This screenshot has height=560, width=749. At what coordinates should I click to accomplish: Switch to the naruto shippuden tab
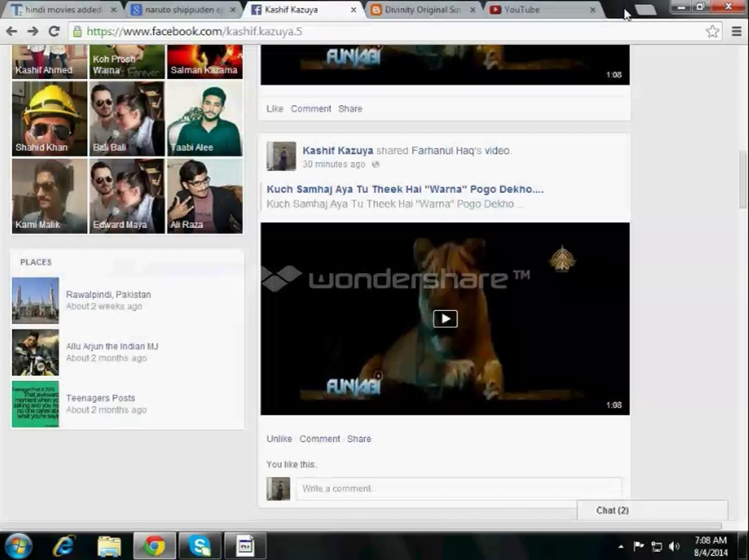183,9
